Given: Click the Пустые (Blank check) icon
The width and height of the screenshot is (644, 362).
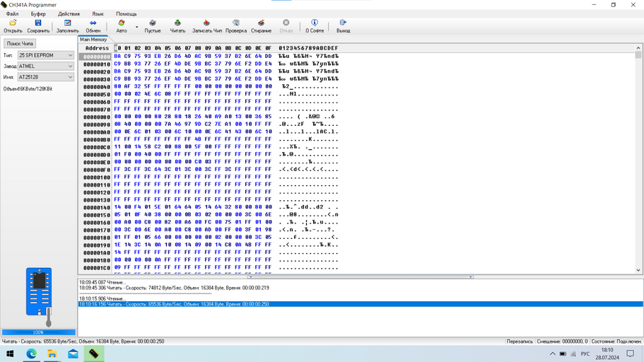Looking at the screenshot, I should (153, 23).
